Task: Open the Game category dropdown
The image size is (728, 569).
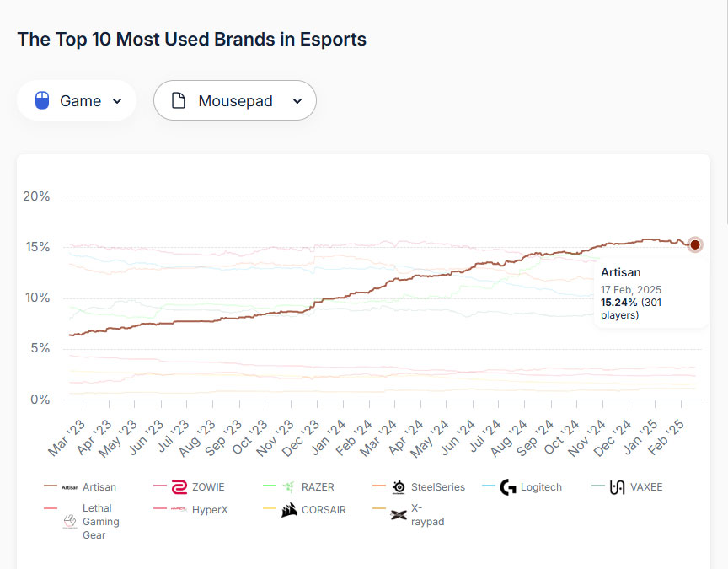Action: [77, 100]
